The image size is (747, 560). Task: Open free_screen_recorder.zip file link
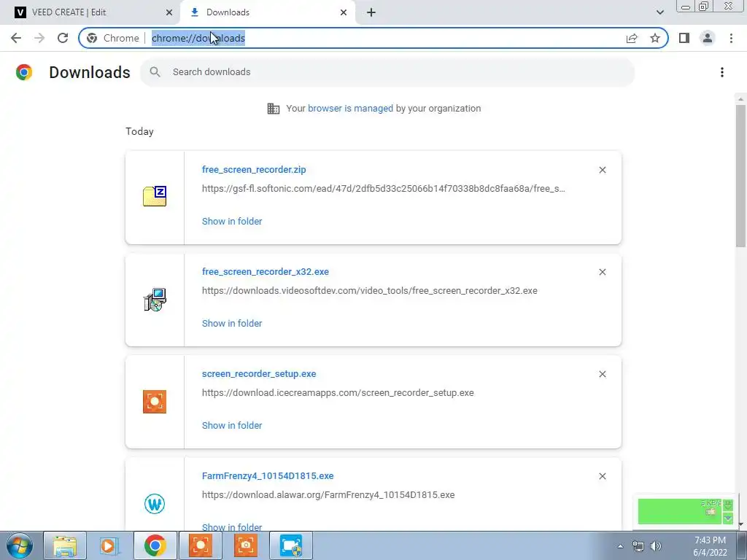[x=254, y=169]
